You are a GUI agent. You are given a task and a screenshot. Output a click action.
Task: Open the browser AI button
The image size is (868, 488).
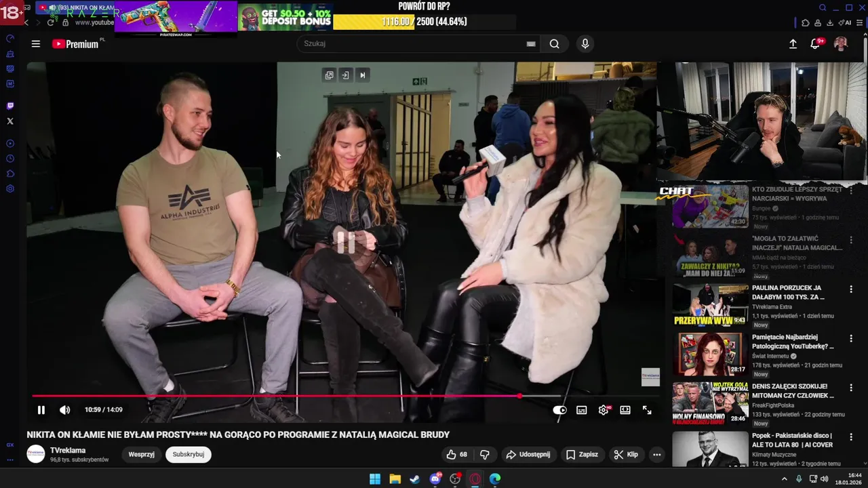pos(845,22)
